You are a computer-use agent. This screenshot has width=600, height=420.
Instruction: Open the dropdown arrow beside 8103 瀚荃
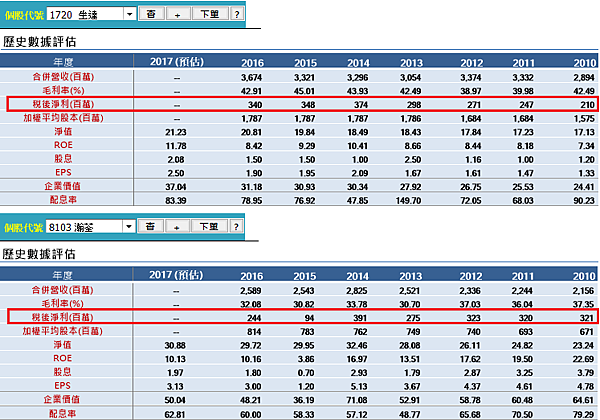pyautogui.click(x=129, y=227)
